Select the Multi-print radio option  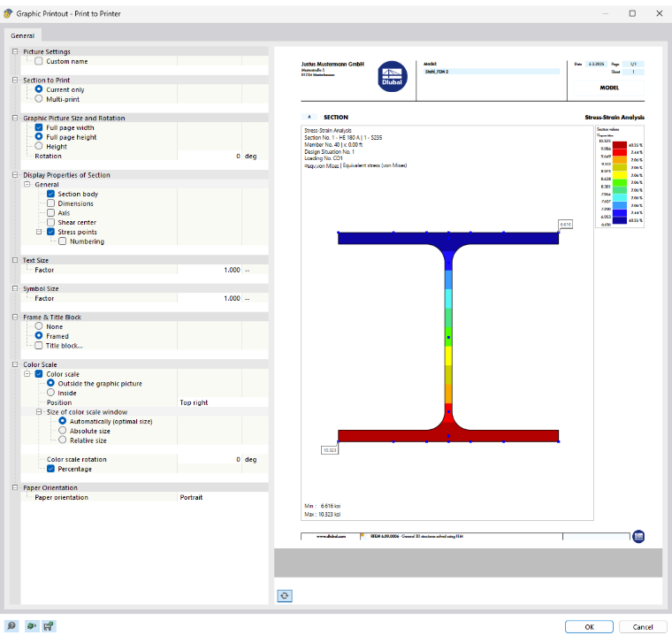pos(39,99)
